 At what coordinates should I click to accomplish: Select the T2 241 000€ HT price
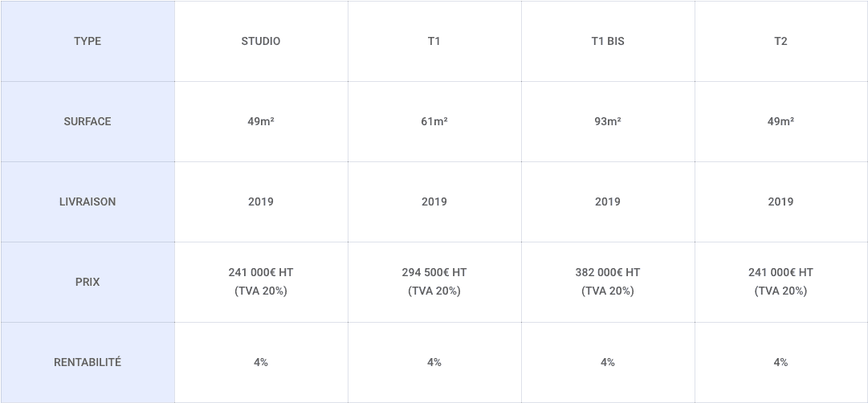781,282
